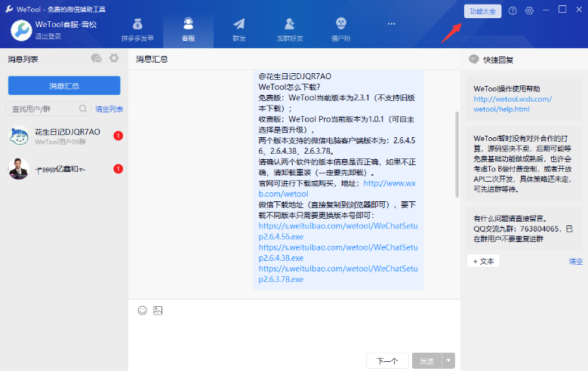Click 清空列表 link
Viewport: 588px width, 371px height.
109,109
